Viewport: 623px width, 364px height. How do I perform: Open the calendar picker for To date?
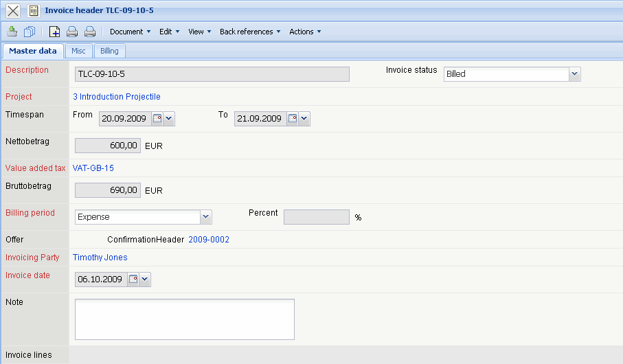(x=292, y=119)
